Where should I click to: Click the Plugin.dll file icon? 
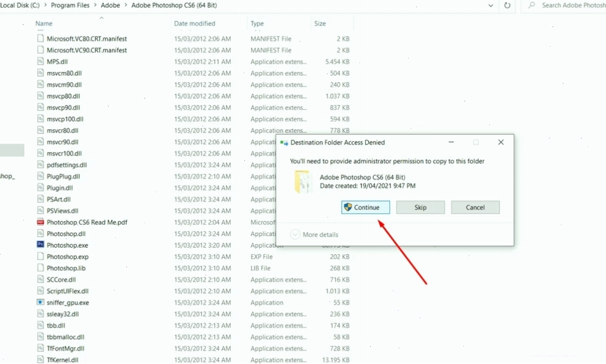tap(40, 188)
